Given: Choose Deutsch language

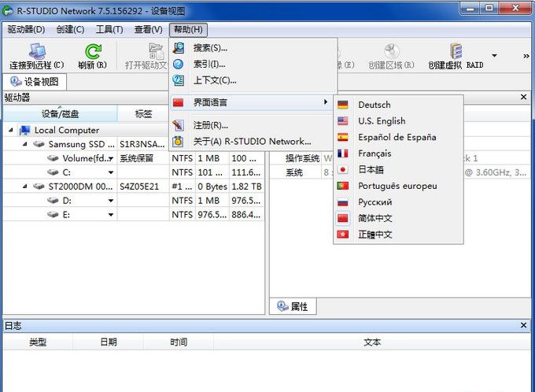Looking at the screenshot, I should pos(398,105).
